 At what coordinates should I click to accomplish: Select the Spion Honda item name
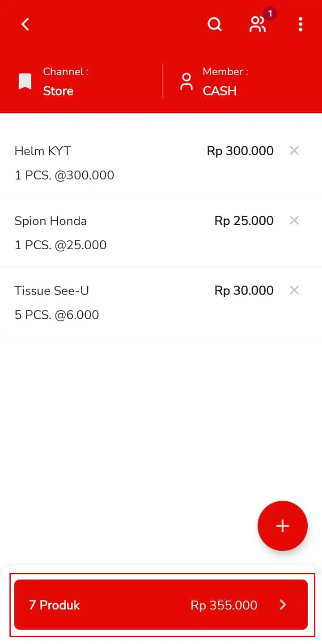pos(51,221)
